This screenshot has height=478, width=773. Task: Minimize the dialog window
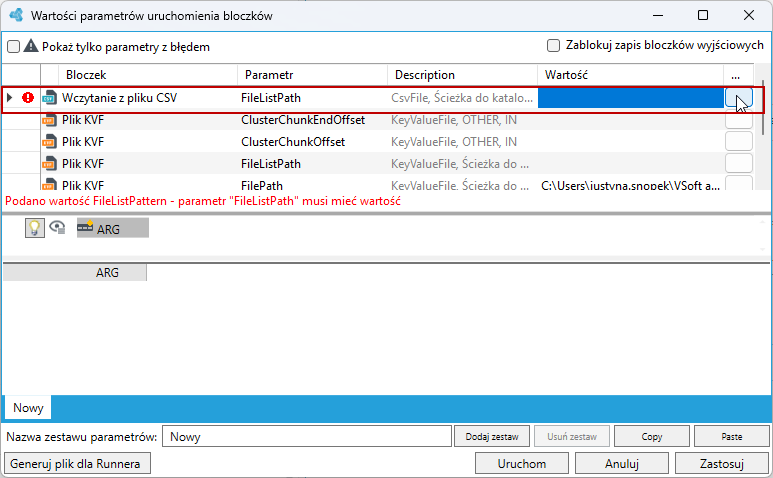(x=658, y=15)
